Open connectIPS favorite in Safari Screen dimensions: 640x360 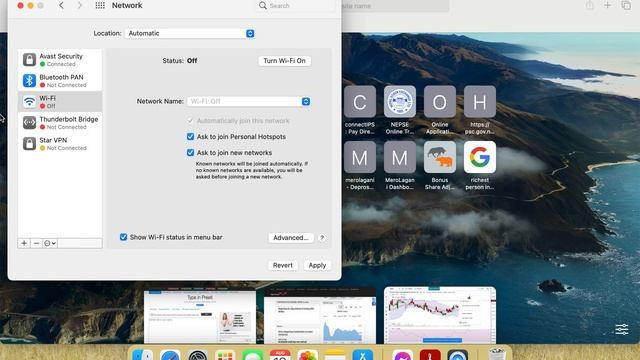360,110
